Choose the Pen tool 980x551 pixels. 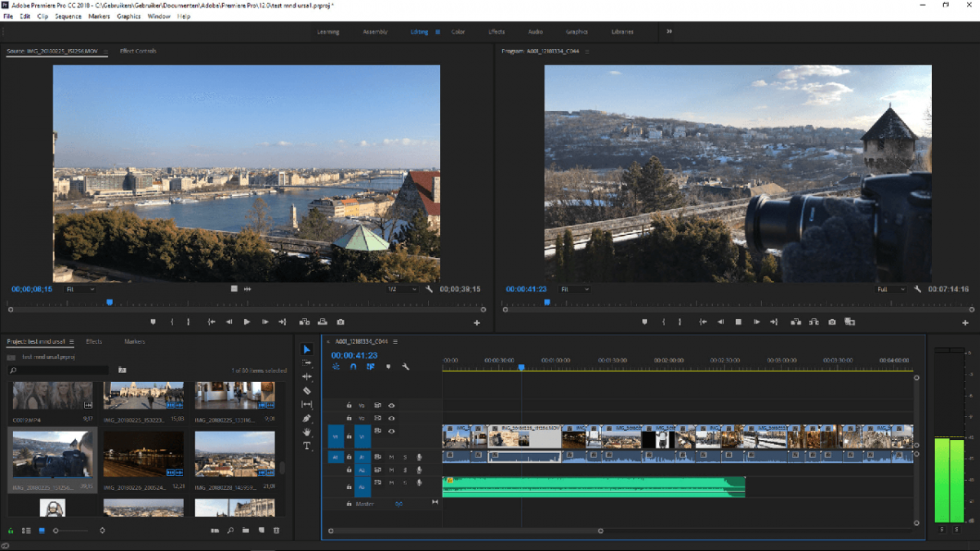pos(307,418)
